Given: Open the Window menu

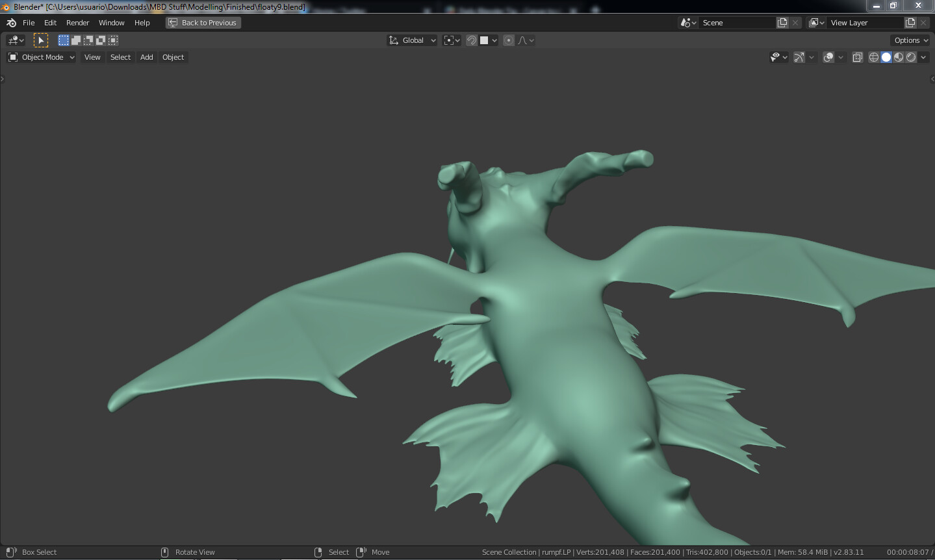Looking at the screenshot, I should (x=112, y=23).
